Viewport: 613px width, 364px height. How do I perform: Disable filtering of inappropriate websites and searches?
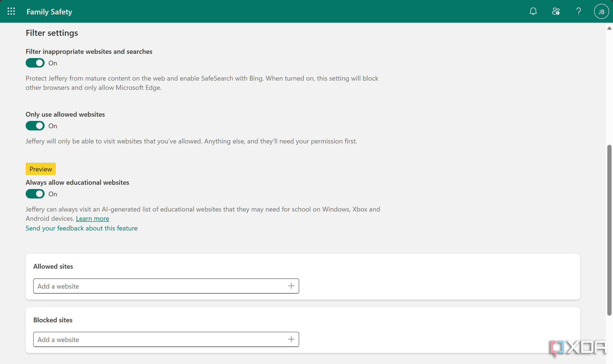35,63
